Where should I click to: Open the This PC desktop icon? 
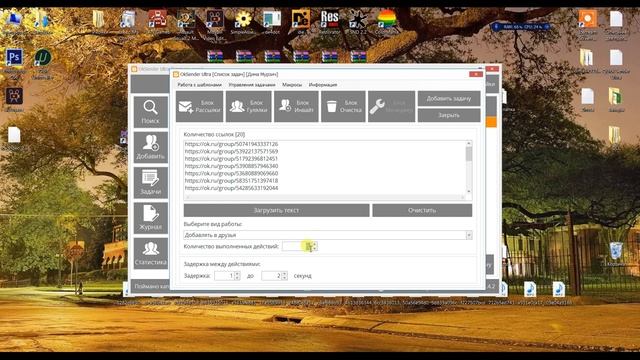point(13,20)
